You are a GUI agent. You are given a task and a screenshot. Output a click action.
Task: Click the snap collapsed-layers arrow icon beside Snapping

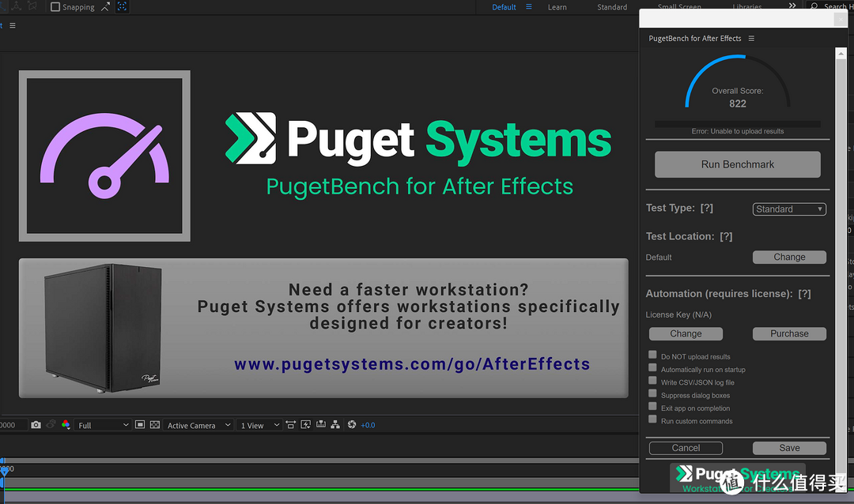106,6
